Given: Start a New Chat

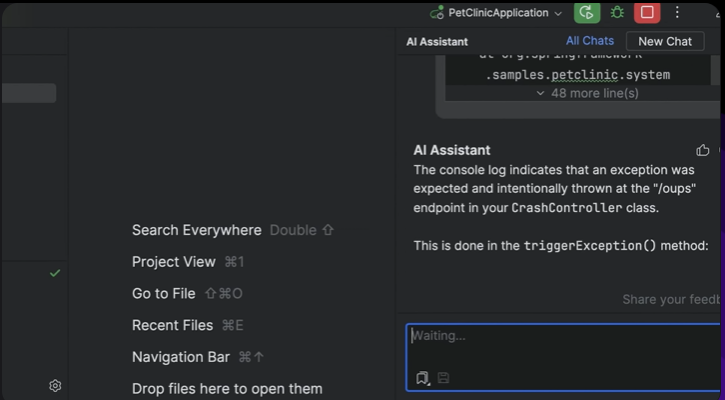Looking at the screenshot, I should point(665,41).
